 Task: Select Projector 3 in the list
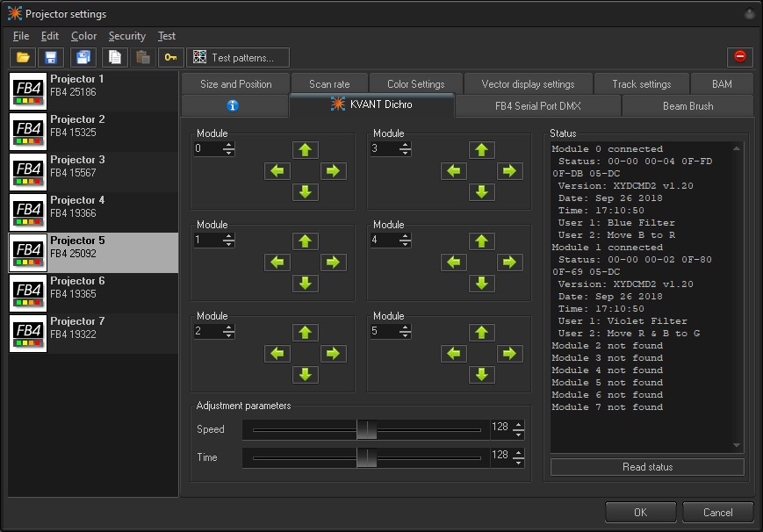pos(92,167)
